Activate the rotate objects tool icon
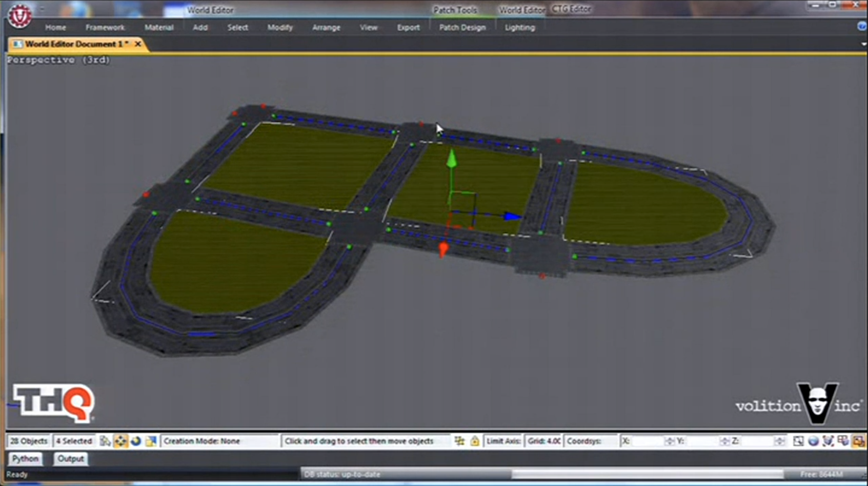 coord(135,441)
